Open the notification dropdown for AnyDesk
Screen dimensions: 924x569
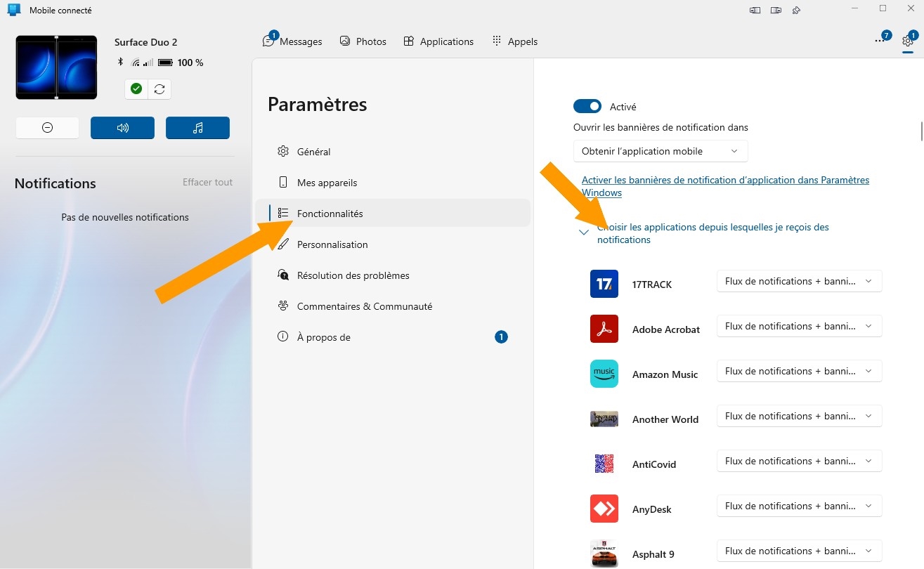coord(799,506)
